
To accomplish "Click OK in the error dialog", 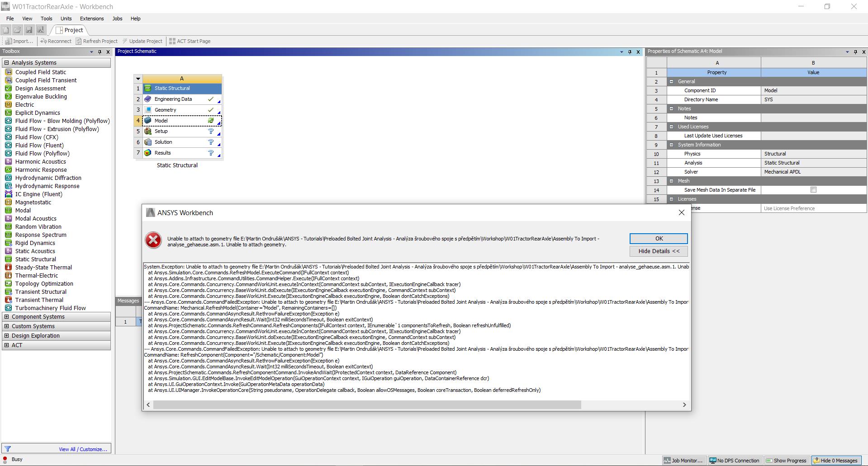I will [x=659, y=239].
